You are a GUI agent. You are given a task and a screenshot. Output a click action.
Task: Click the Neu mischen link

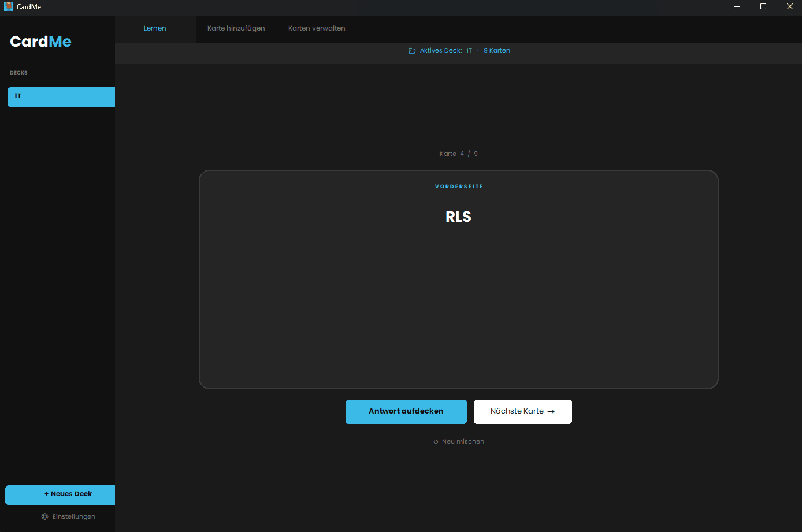tap(463, 441)
